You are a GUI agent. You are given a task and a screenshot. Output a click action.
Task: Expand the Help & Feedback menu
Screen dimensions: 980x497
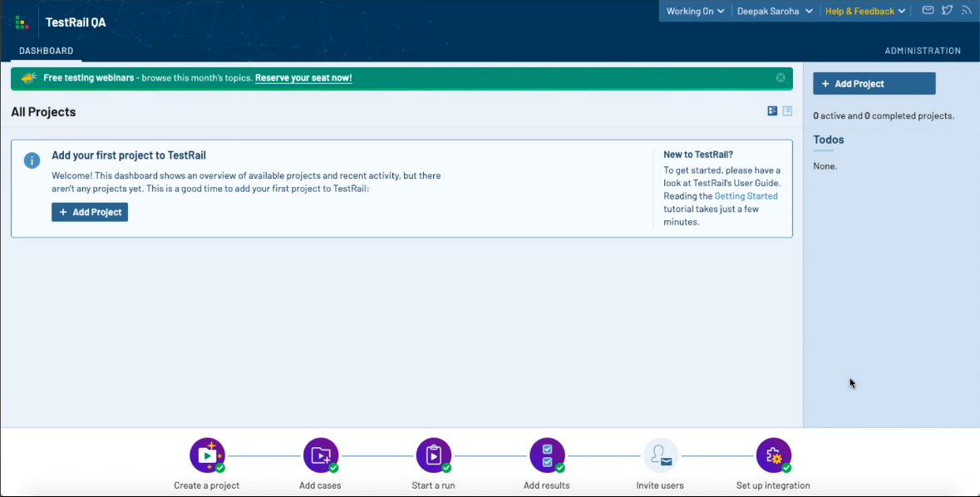[x=864, y=11]
